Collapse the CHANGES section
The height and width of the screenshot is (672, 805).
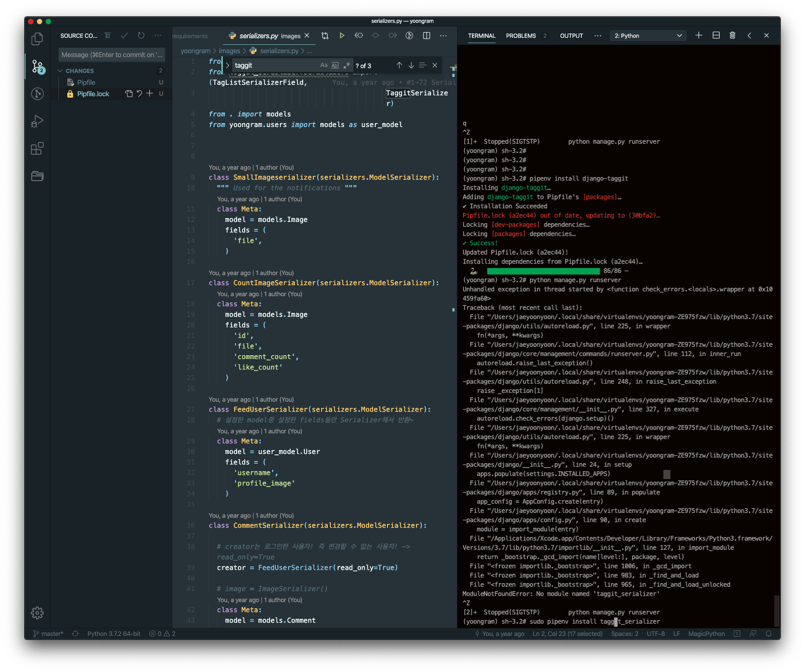pos(60,71)
